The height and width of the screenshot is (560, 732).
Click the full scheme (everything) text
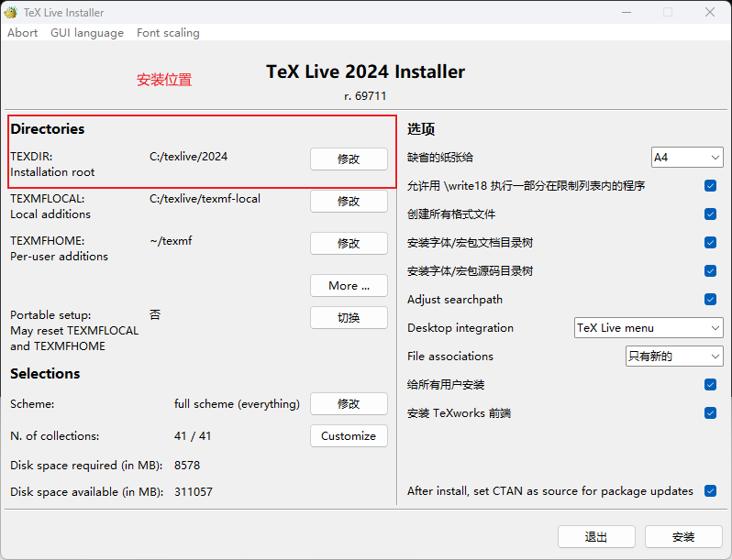(x=237, y=404)
